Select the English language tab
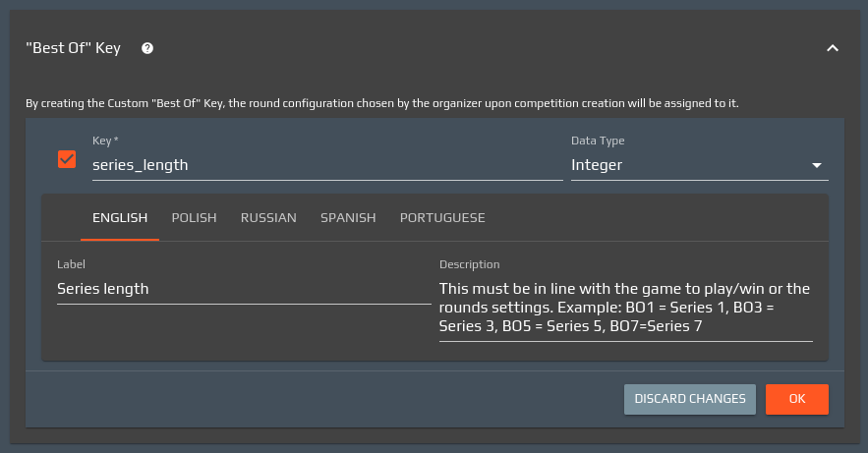The height and width of the screenshot is (453, 868). coord(120,218)
